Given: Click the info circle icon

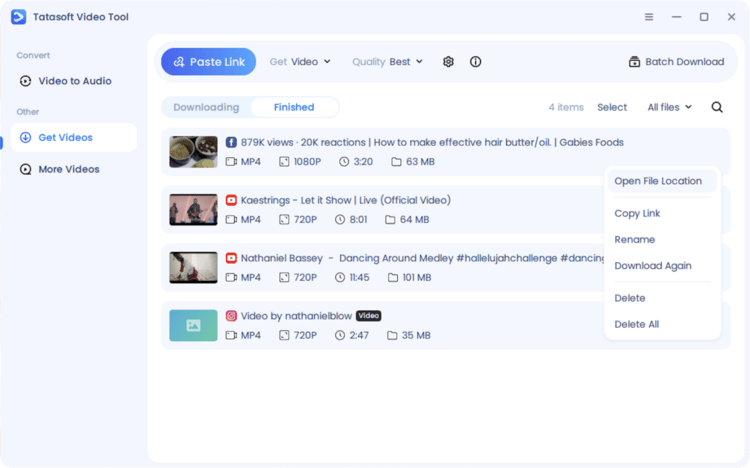Looking at the screenshot, I should coord(475,62).
